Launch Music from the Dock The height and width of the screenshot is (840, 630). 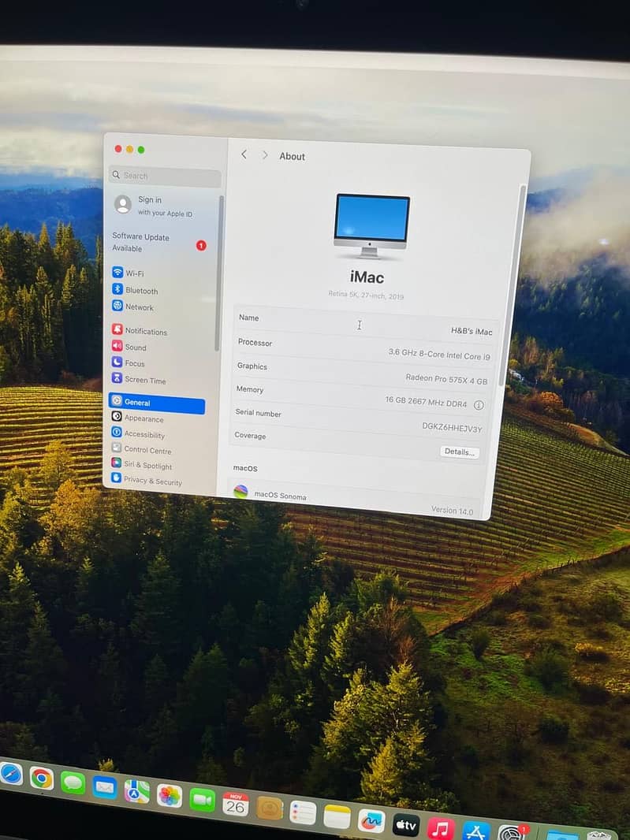click(441, 829)
